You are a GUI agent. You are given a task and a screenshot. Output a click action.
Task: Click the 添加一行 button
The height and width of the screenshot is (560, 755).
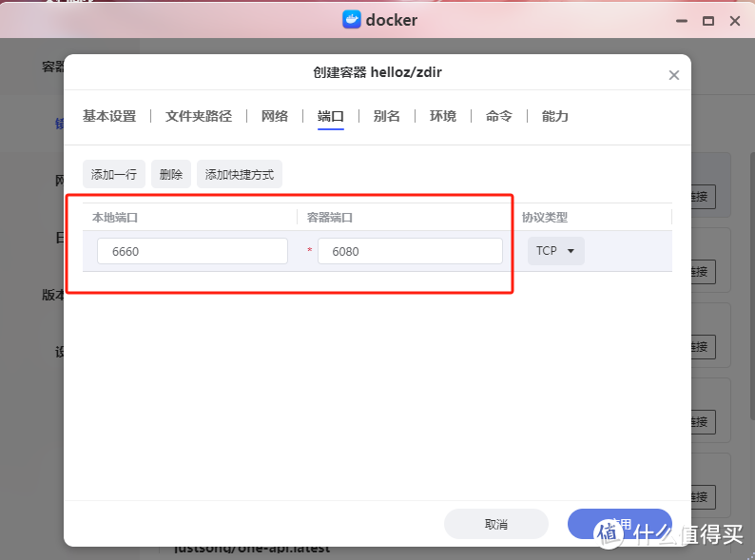click(x=114, y=174)
